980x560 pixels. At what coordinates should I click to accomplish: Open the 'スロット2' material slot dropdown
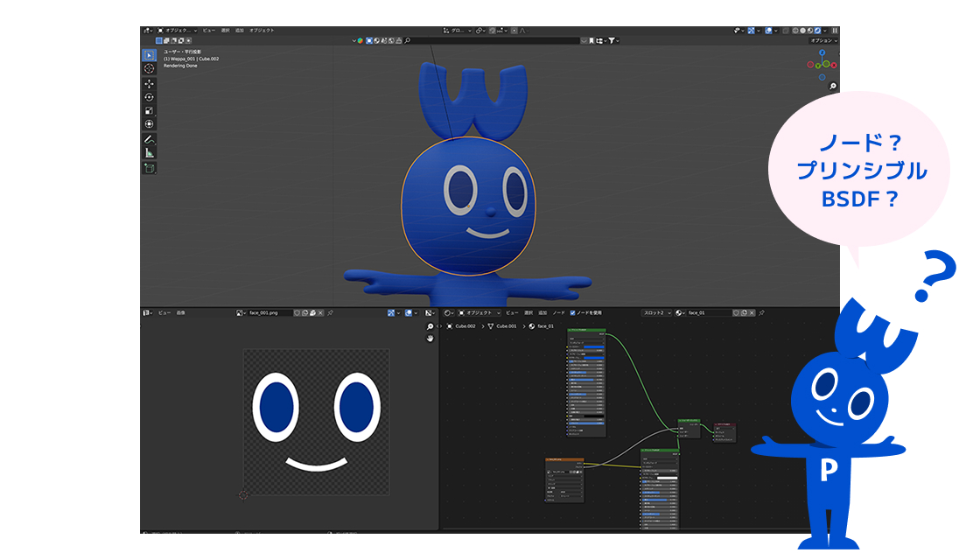click(x=656, y=312)
